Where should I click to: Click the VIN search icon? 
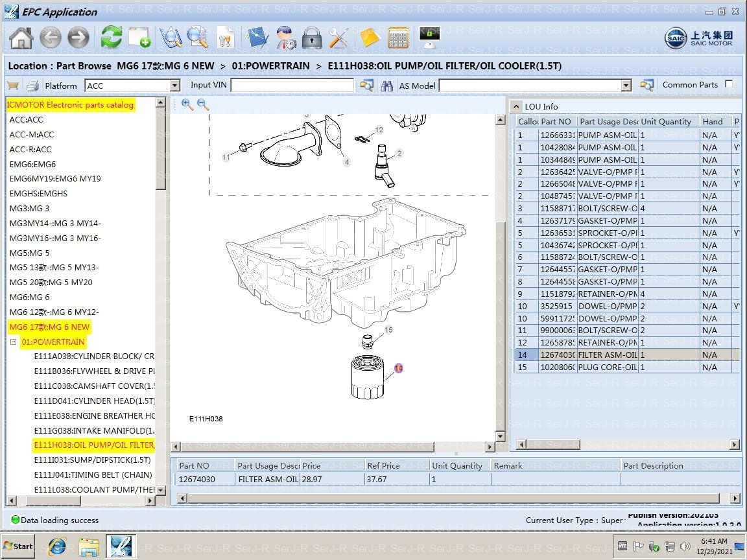pyautogui.click(x=367, y=86)
